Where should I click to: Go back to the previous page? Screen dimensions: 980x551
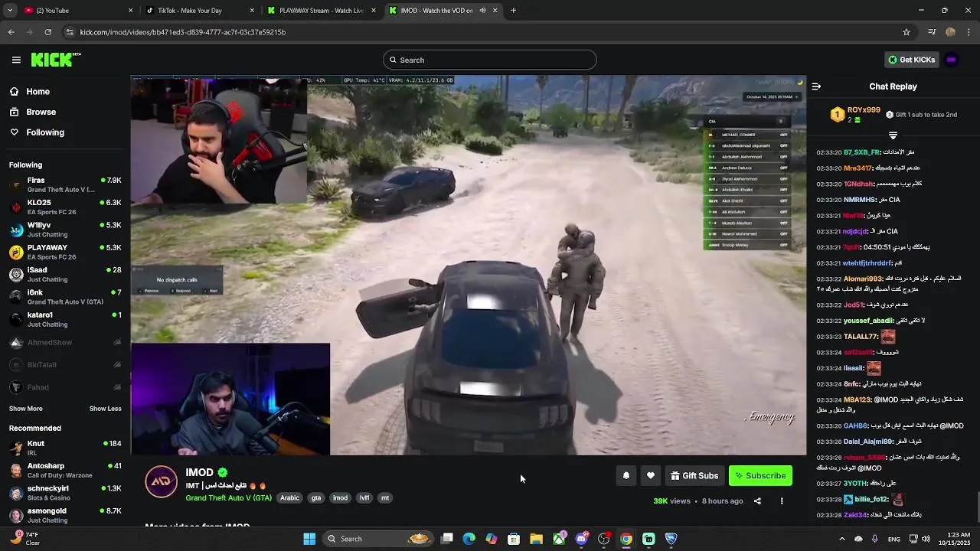pos(11,32)
